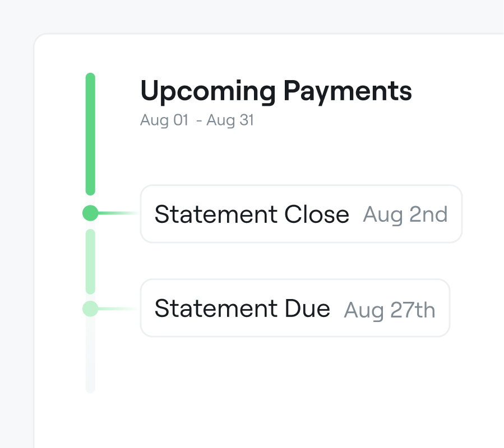Click the Statement Due timeline dot
The height and width of the screenshot is (448, 504).
(x=90, y=309)
